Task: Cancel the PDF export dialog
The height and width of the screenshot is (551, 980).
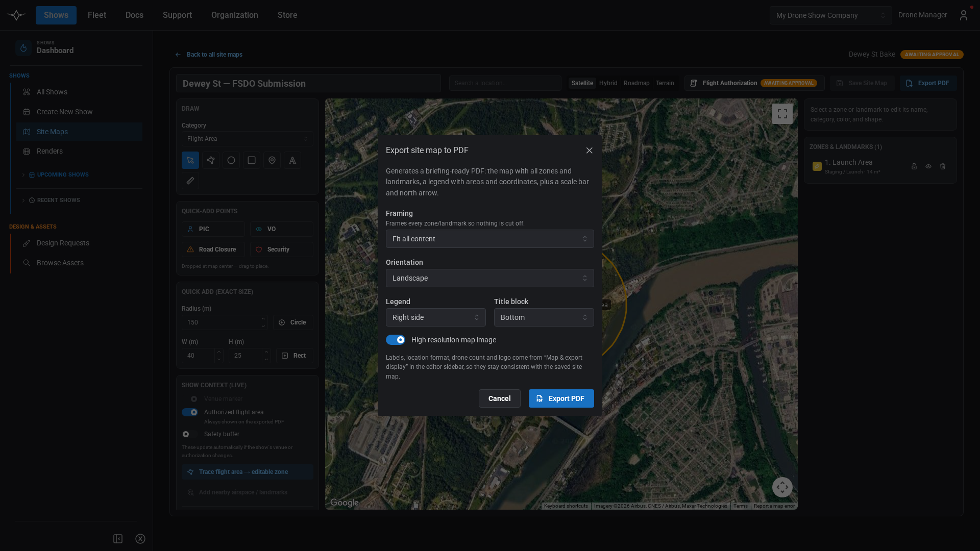Action: 500,398
